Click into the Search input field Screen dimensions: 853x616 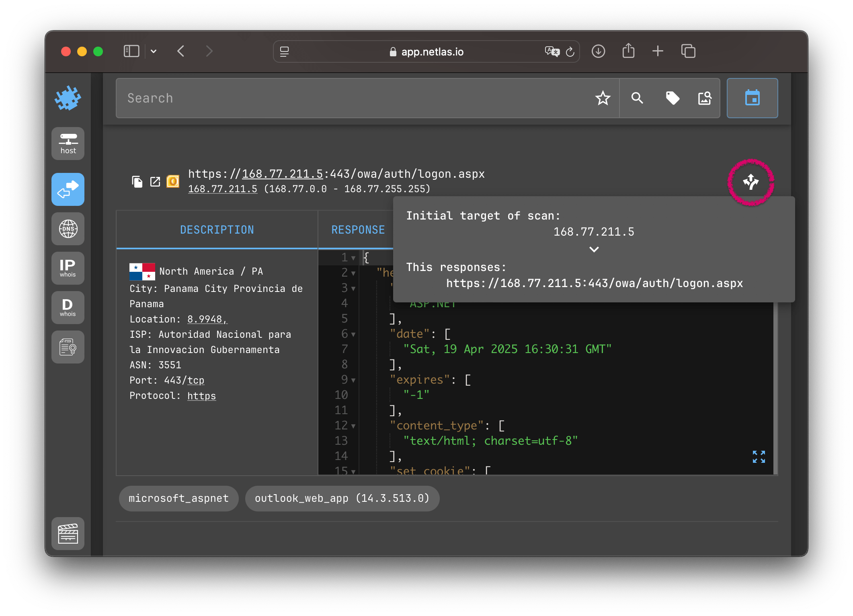[x=354, y=98]
